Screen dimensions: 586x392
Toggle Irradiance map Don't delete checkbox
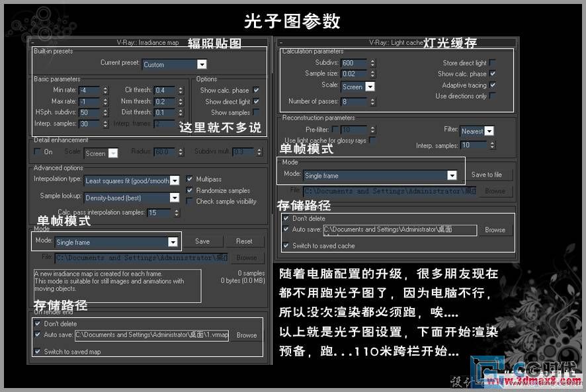(x=38, y=324)
